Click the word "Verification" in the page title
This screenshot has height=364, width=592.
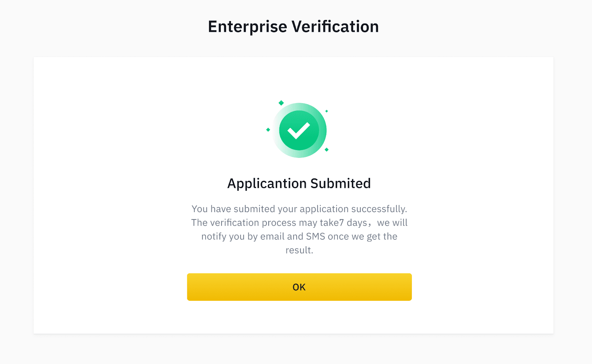pos(335,27)
